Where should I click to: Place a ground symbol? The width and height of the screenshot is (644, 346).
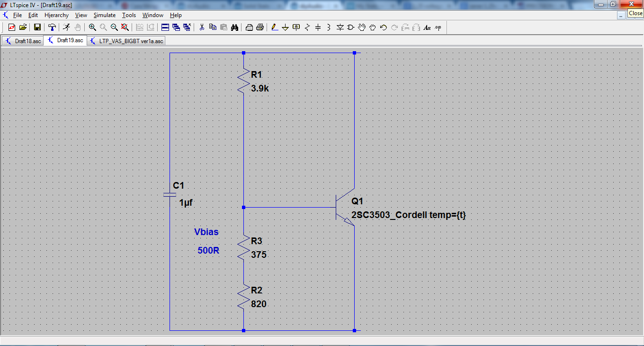coord(286,27)
